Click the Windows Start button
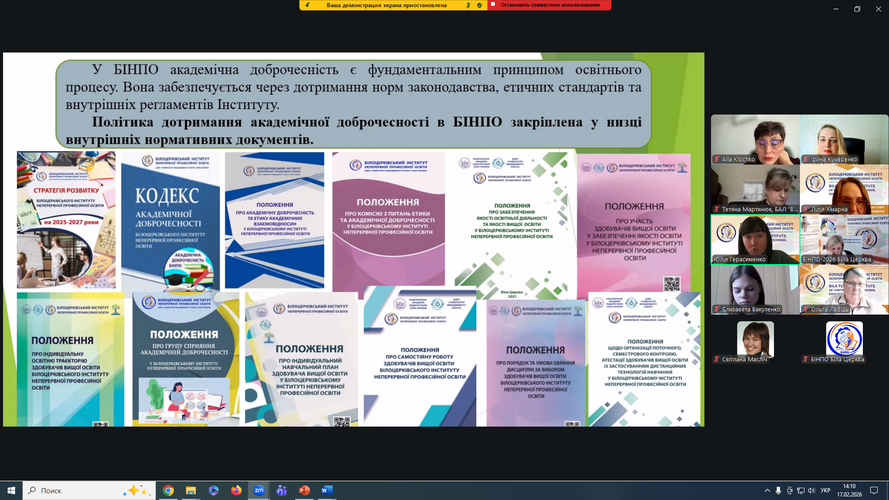This screenshot has height=500, width=889. pyautogui.click(x=11, y=491)
